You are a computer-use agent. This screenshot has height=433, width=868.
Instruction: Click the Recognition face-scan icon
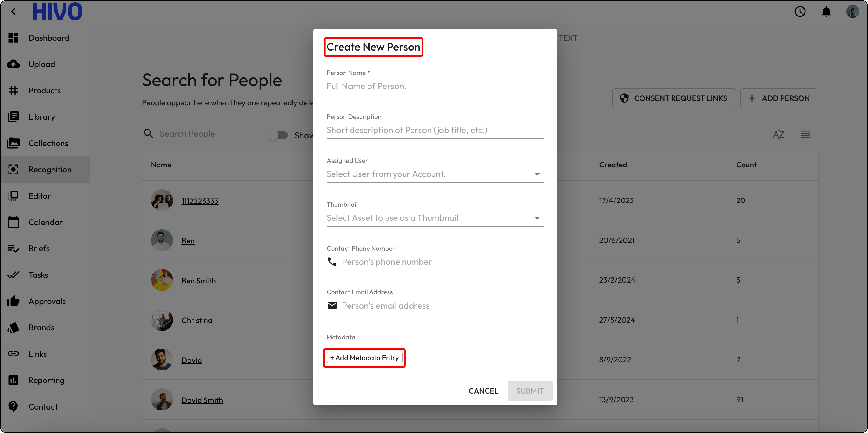pos(13,170)
